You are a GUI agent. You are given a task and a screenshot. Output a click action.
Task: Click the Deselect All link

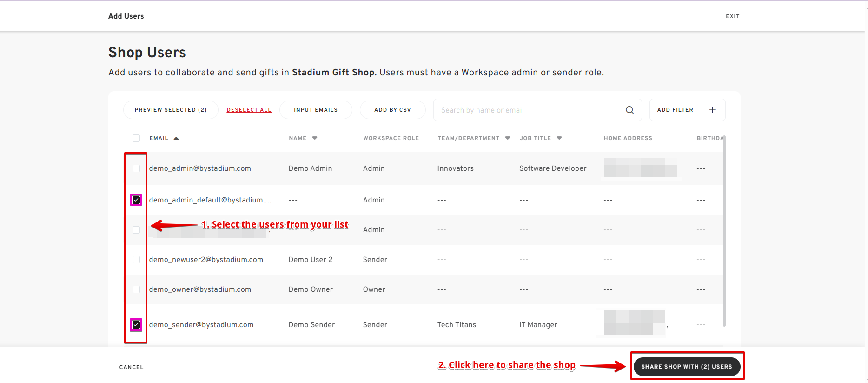pos(249,110)
